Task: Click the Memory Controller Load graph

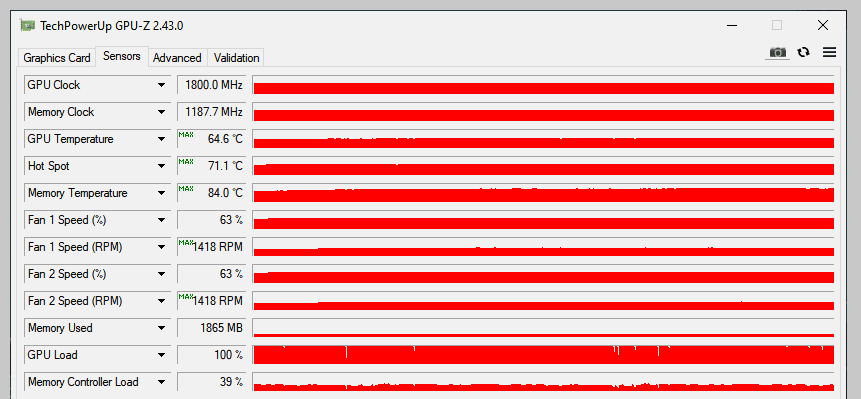Action: [x=544, y=382]
